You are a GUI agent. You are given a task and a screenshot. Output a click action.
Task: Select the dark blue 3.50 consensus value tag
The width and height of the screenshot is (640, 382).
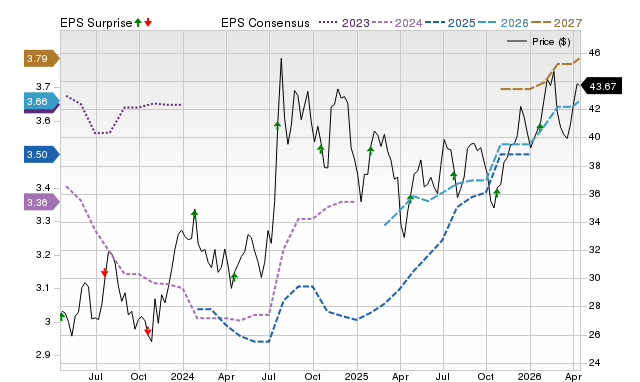(x=42, y=154)
